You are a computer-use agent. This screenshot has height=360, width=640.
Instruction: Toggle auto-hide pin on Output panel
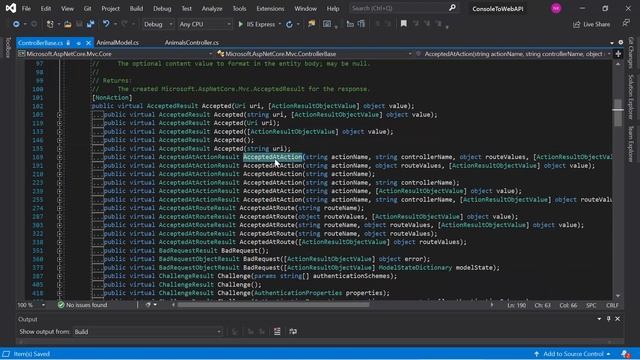pos(609,319)
